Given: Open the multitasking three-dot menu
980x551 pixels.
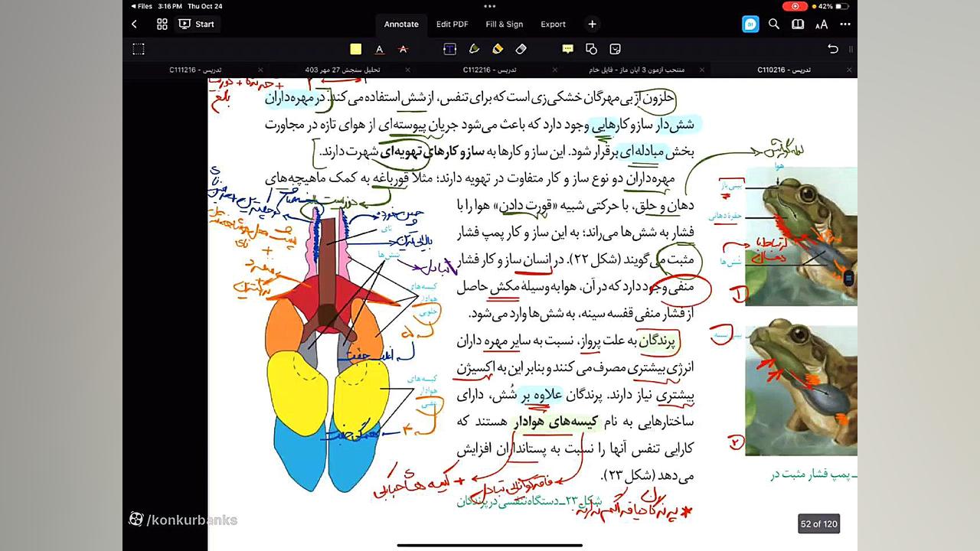Looking at the screenshot, I should point(490,5).
